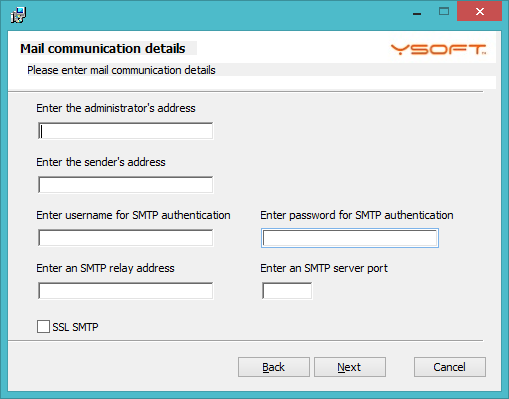Click into the SMTP server port field
The width and height of the screenshot is (509, 399).
pos(287,291)
